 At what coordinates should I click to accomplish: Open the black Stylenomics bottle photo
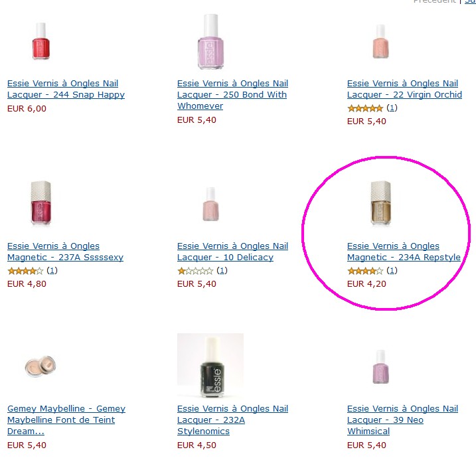coord(210,365)
